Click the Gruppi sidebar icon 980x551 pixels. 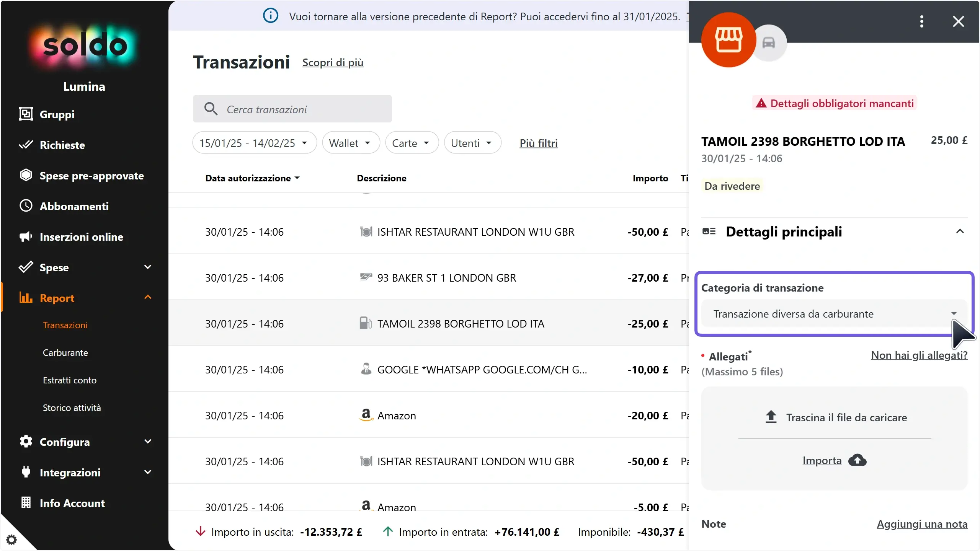tap(26, 114)
